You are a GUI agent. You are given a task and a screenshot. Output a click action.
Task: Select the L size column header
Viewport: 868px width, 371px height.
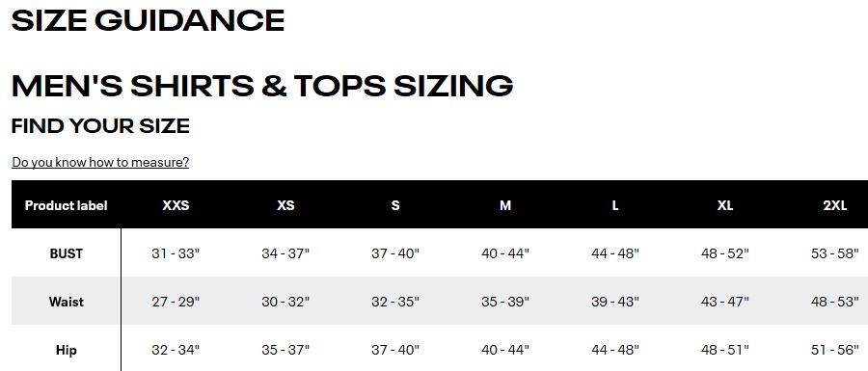pyautogui.click(x=615, y=205)
